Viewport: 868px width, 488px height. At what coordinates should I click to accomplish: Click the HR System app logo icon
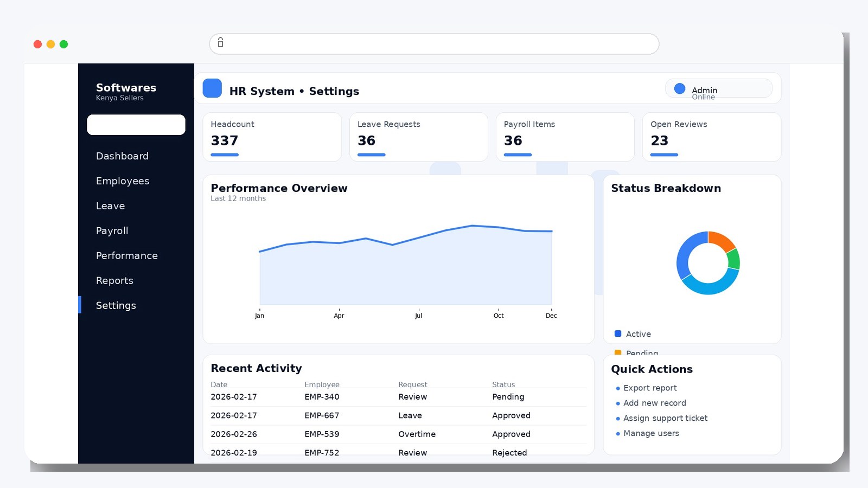tap(212, 88)
